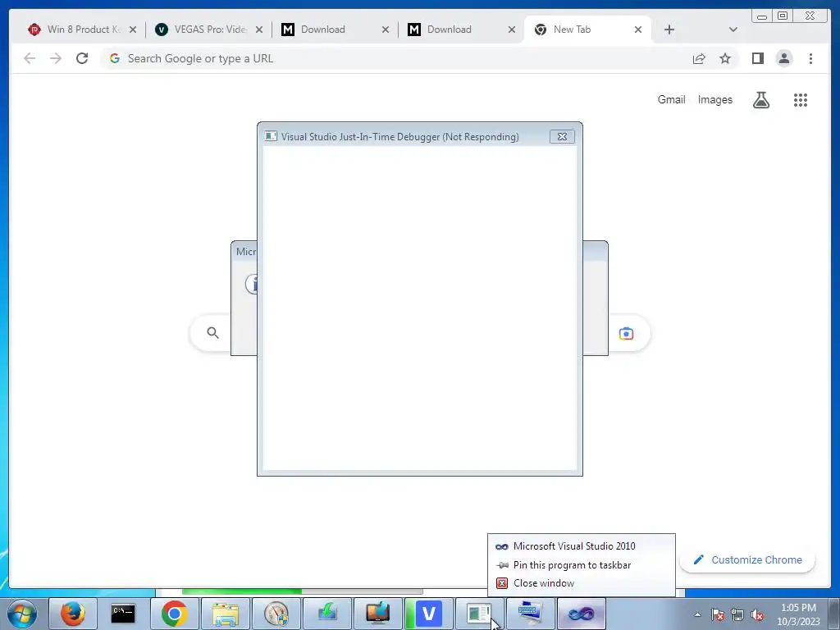Open the on-screen keyboard taskbar icon

pyautogui.click(x=531, y=614)
